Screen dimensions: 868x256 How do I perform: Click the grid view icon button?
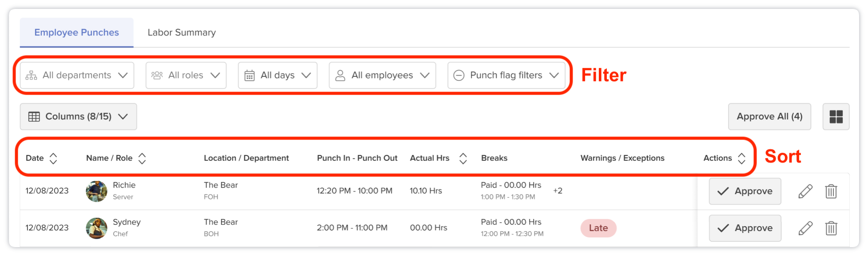836,117
